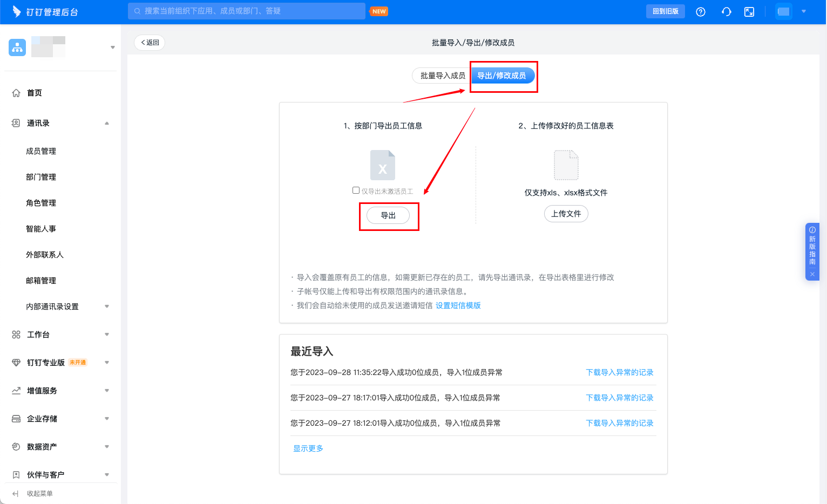Click the blurred organization name in sidebar
This screenshot has width=827, height=504.
tap(48, 47)
